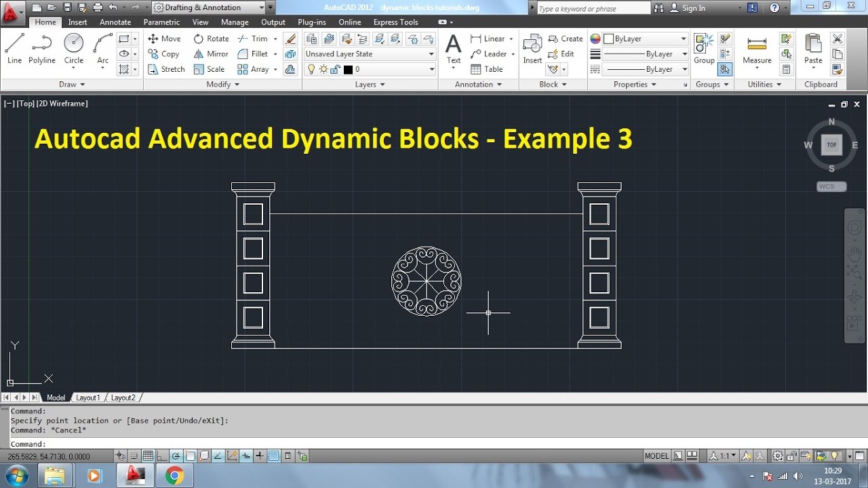Expand the Modify panel
Screen dimensions: 868x488
click(x=223, y=85)
